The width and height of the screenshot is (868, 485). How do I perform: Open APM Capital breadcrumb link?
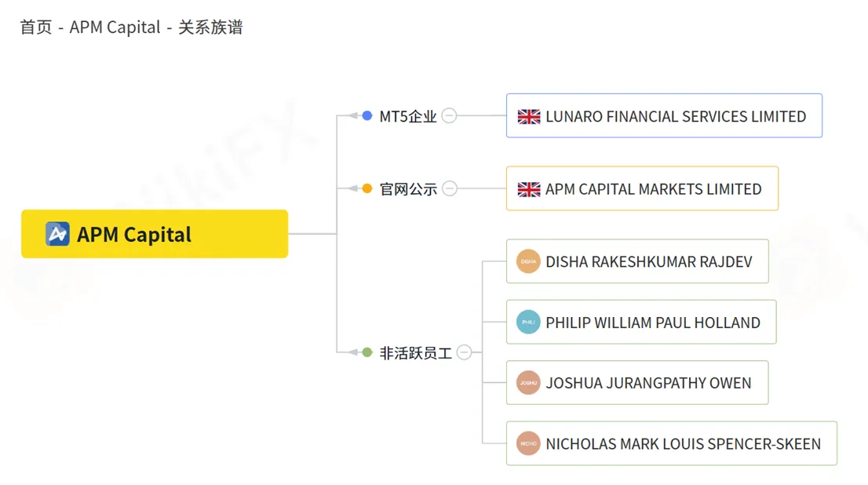[x=115, y=27]
